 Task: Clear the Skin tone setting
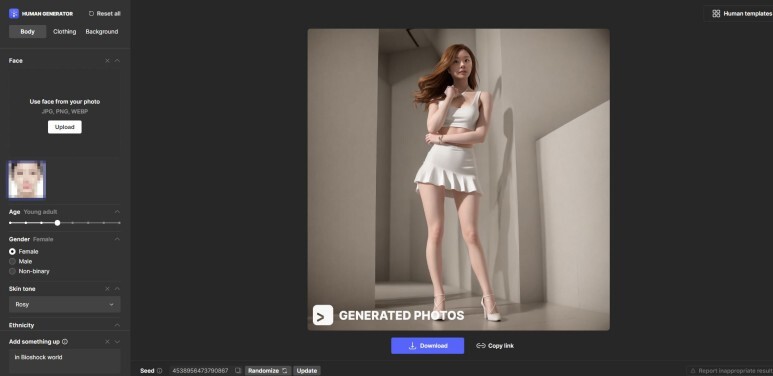[107, 289]
